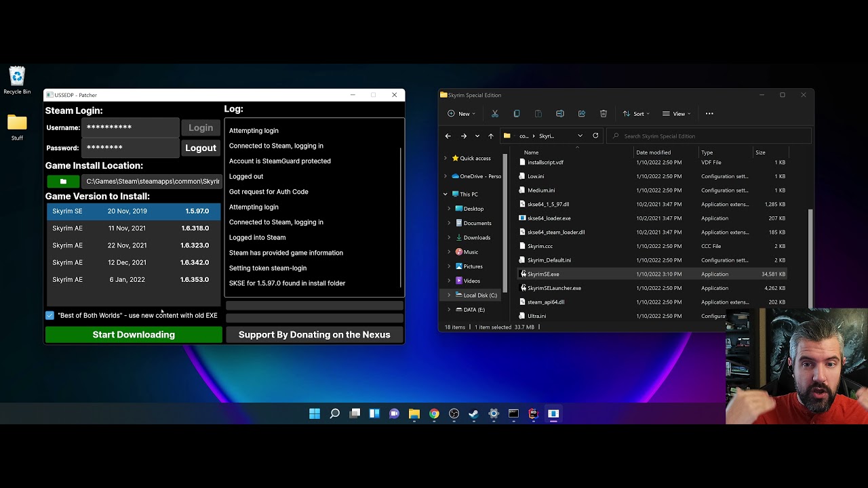The height and width of the screenshot is (488, 868).
Task: Select Skyrim SE version 1.5.97.0 row
Action: [x=134, y=211]
